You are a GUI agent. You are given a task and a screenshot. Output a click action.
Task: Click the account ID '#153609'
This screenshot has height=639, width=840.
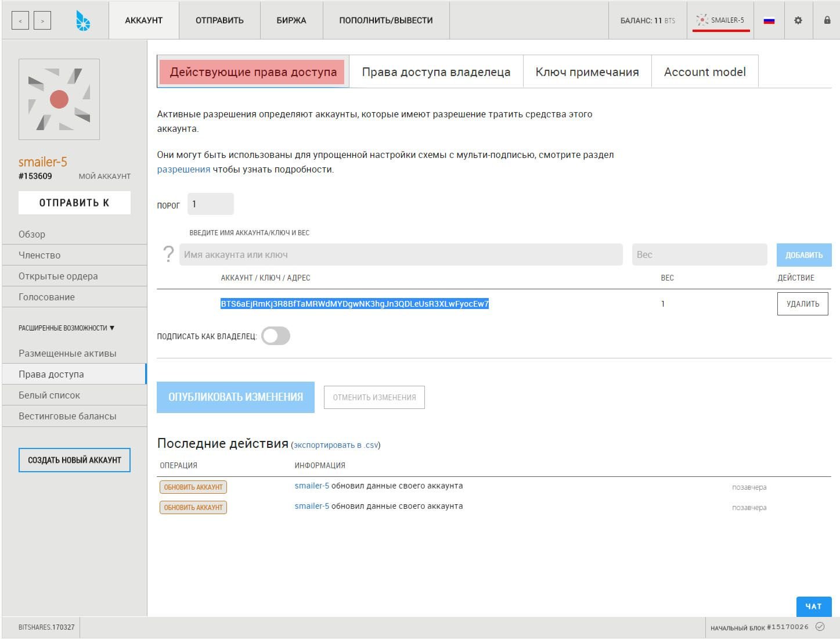pos(35,176)
